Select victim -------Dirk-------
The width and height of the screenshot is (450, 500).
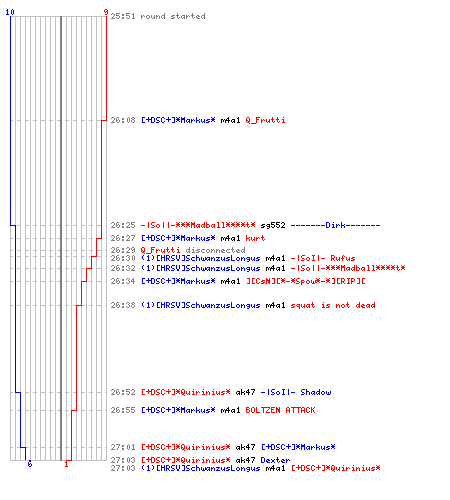(335, 225)
